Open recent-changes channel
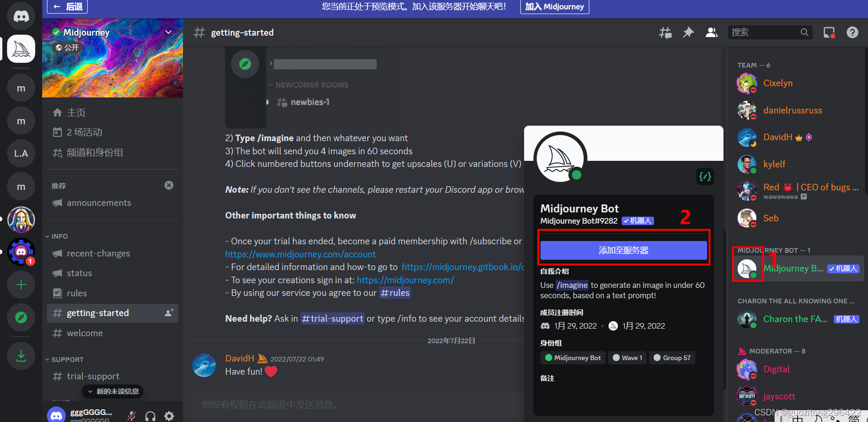868x422 pixels. click(113, 253)
